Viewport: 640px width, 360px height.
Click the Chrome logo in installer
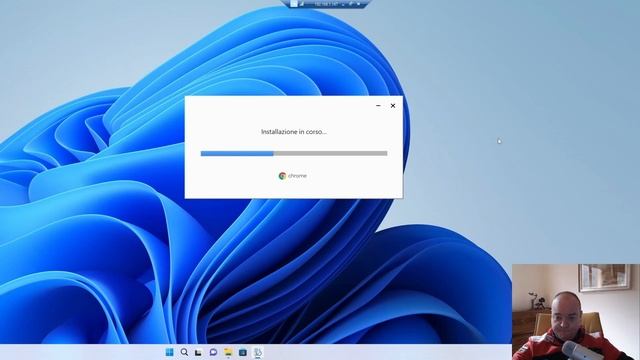(282, 176)
